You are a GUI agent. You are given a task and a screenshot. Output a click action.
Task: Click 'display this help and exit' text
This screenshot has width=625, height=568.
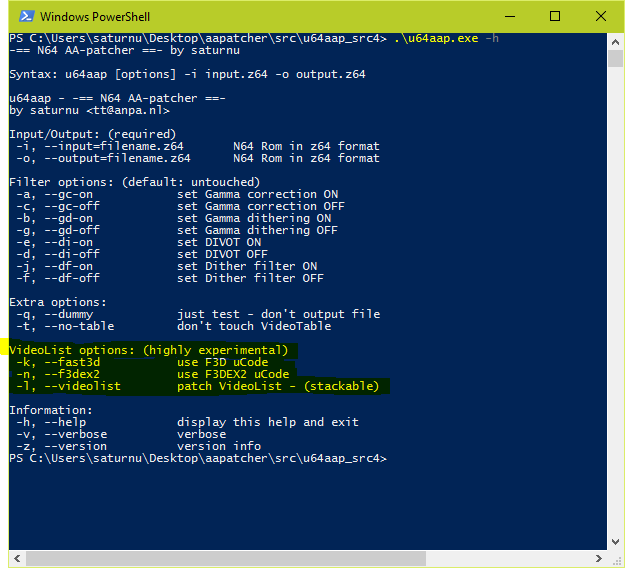(x=268, y=422)
